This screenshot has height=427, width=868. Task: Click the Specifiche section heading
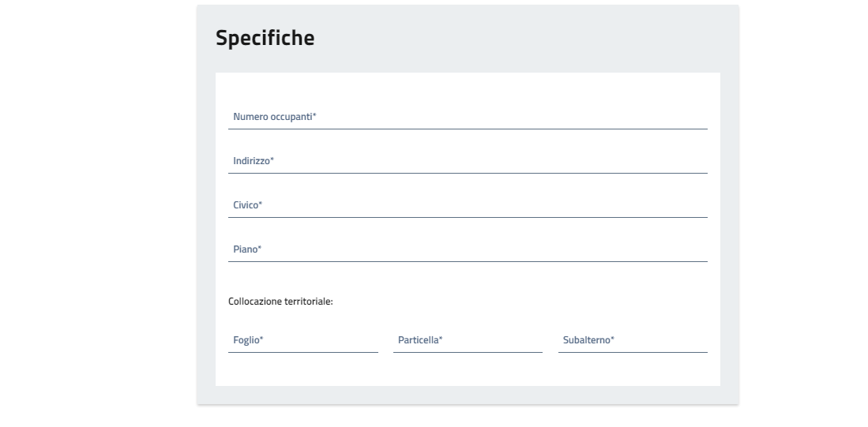265,39
